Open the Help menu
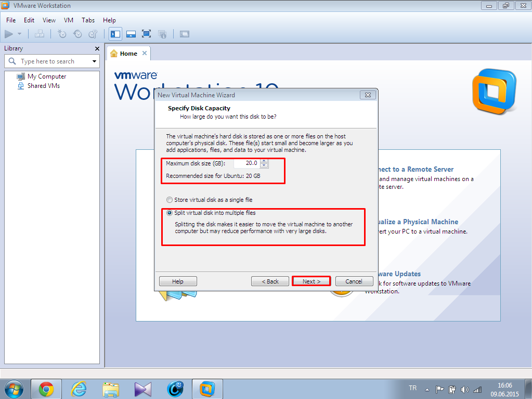Screen dimensions: 532x399 [x=109, y=20]
